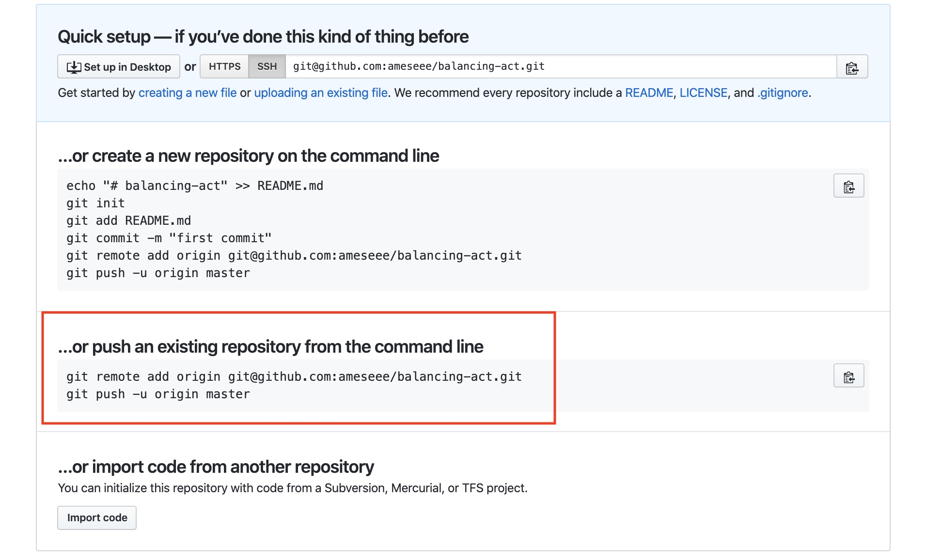Viewport: 942px width, 560px height.
Task: Click the .gitignore link
Action: click(783, 93)
